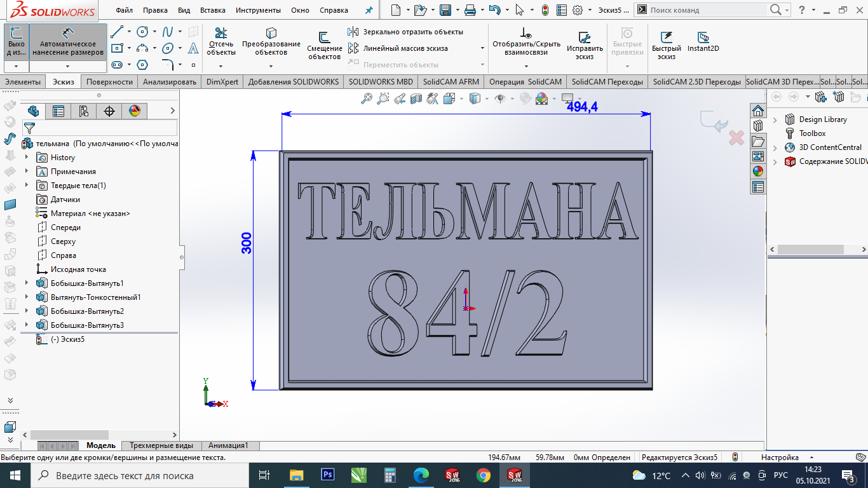Viewport: 868px width, 488px height.
Task: Select the Spline sketch tool
Action: click(168, 32)
